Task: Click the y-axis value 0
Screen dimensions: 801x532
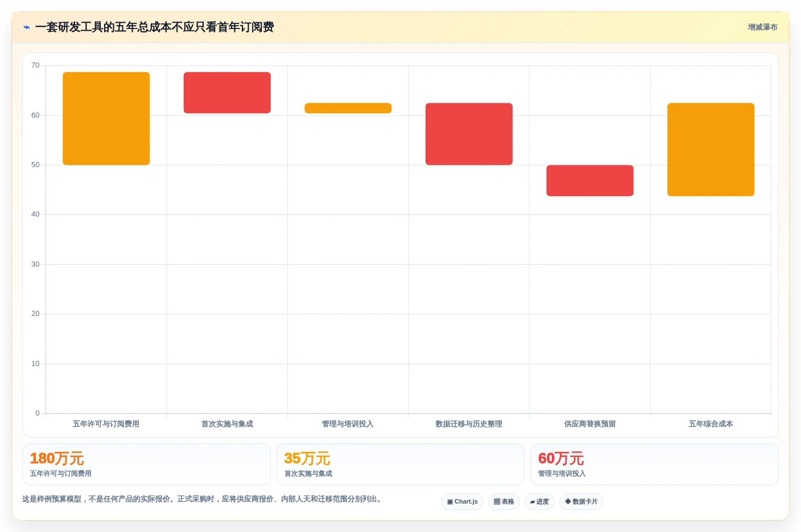Action: coord(38,413)
